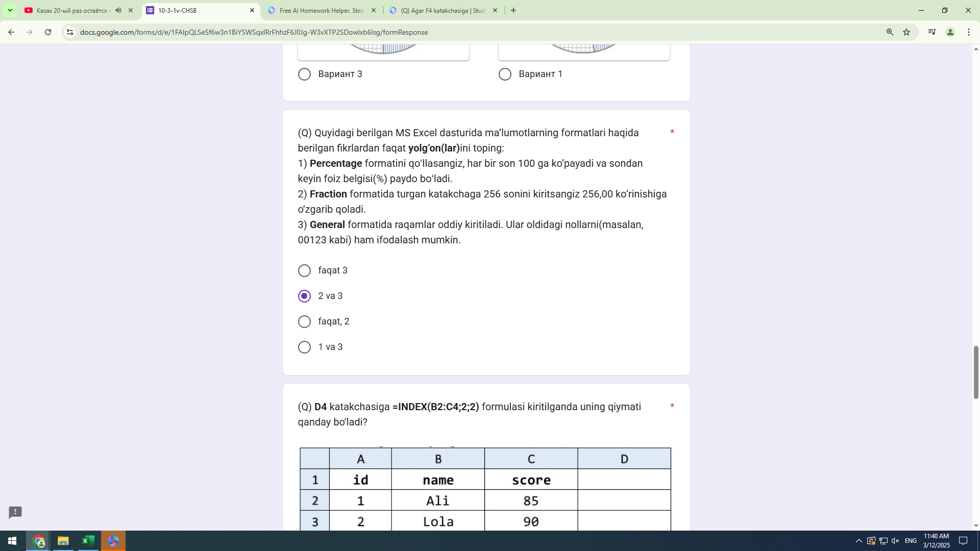This screenshot has height=551, width=980.
Task: Choose the "Вариант 1" answer
Action: click(505, 74)
